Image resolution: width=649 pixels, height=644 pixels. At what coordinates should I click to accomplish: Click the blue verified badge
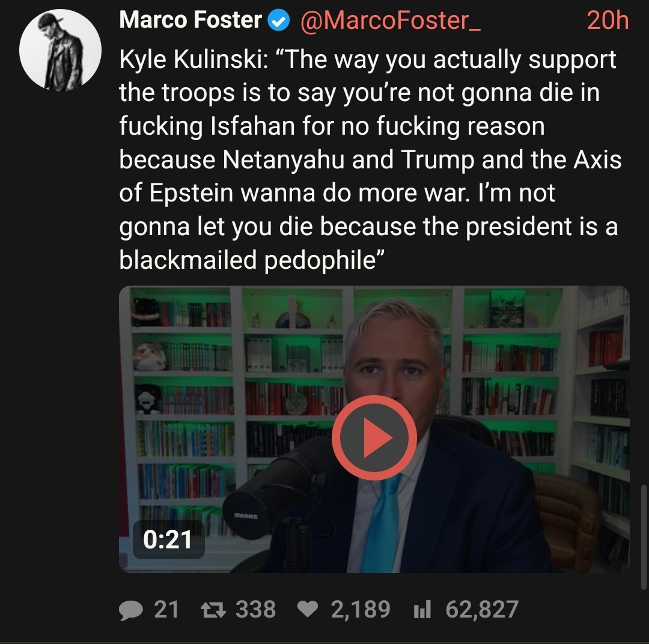[x=278, y=21]
